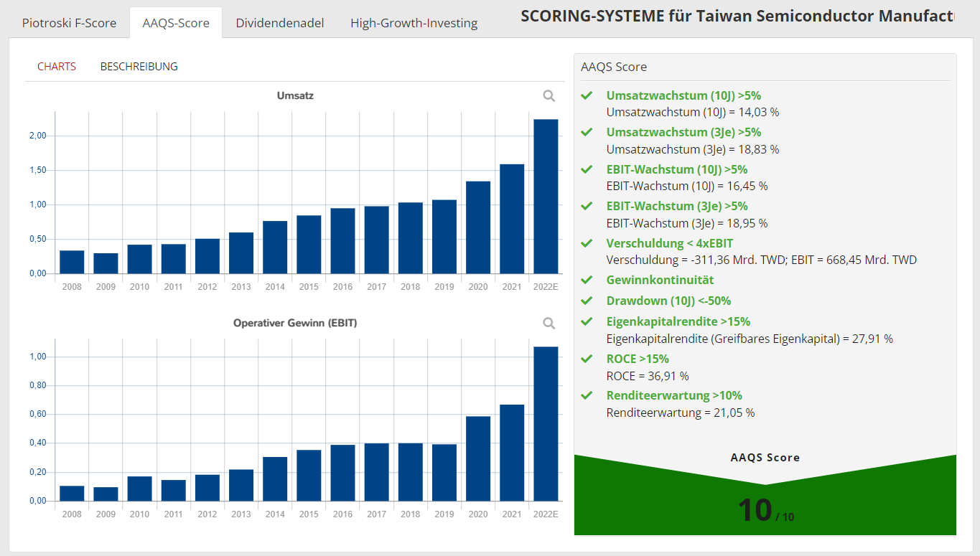Image resolution: width=980 pixels, height=556 pixels.
Task: Click the checkmark beside EBIT-Wachstum (3Je) >5%
Action: point(587,206)
